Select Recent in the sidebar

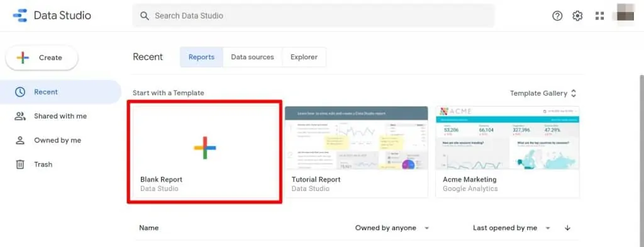(60, 92)
